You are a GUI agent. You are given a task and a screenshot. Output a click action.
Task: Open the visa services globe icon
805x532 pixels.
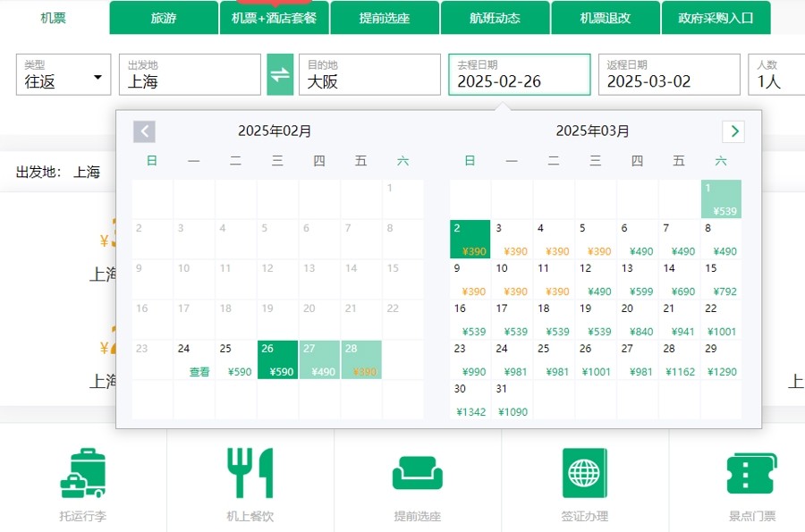coord(584,473)
